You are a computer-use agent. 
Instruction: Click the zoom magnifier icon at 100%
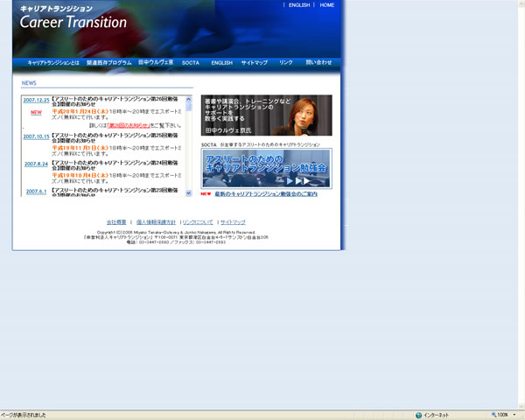(x=494, y=415)
